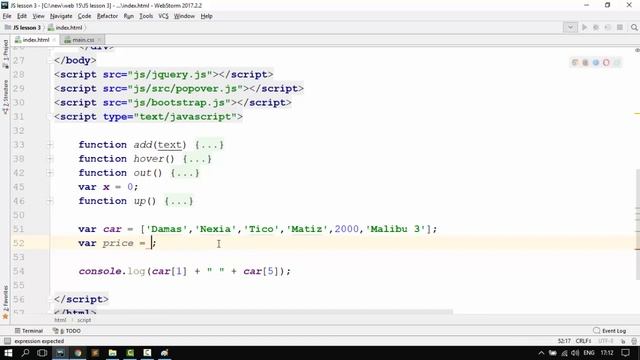This screenshot has width=640, height=360.
Task: Open the Event Log
Action: pyautogui.click(x=610, y=331)
